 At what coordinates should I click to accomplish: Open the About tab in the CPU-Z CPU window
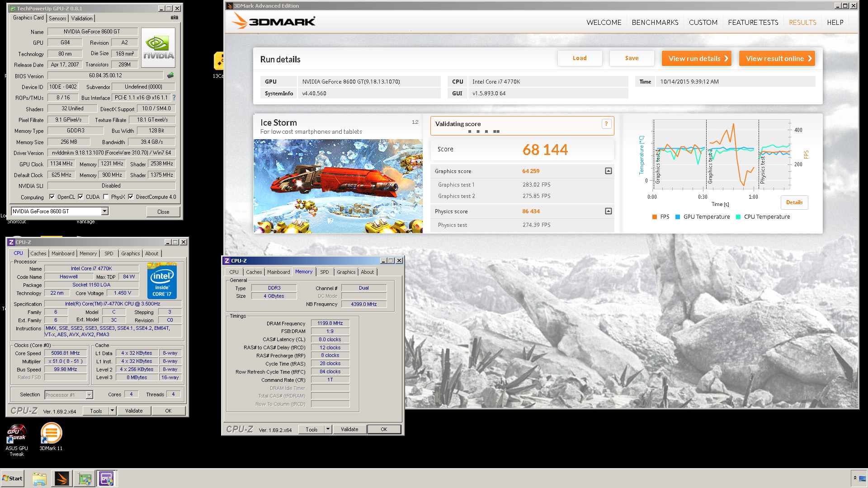(x=152, y=253)
